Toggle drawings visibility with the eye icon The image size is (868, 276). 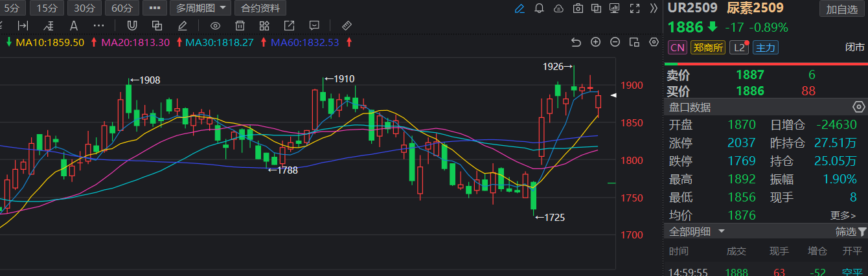pyautogui.click(x=215, y=26)
